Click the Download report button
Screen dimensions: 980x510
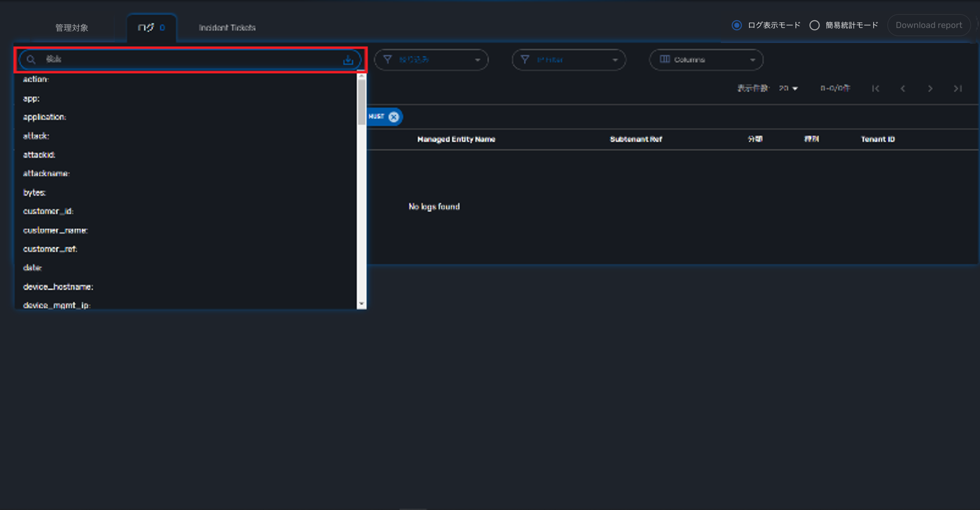[x=928, y=25]
